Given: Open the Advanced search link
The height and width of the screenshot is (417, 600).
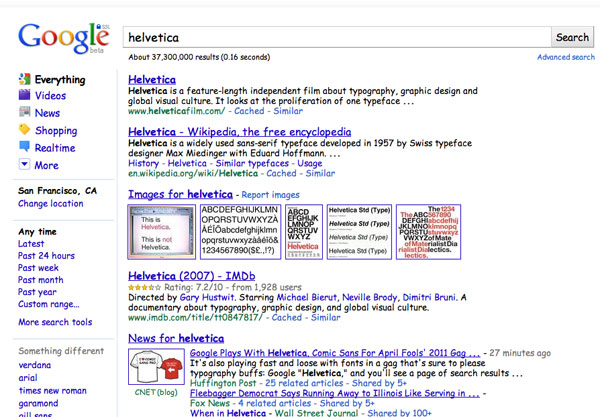Looking at the screenshot, I should (x=565, y=58).
